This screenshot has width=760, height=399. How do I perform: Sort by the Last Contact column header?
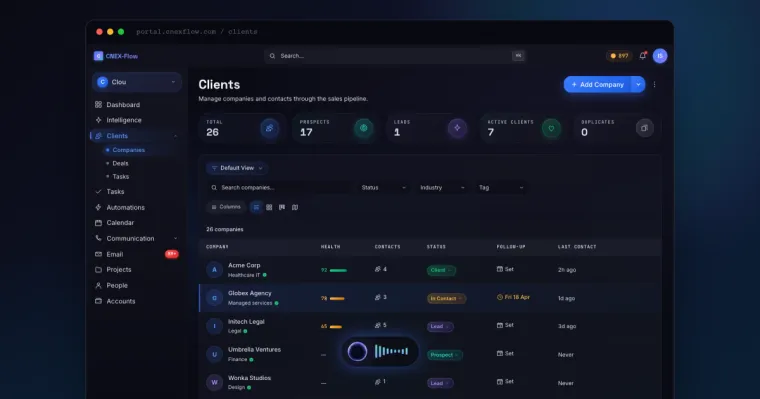coord(577,247)
